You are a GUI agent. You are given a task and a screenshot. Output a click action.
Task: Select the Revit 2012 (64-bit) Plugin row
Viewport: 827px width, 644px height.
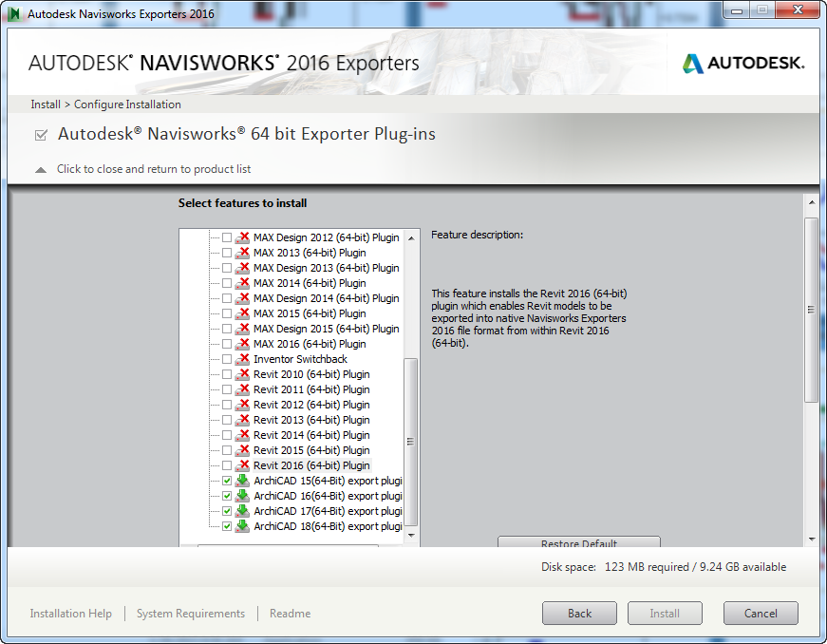coord(311,405)
